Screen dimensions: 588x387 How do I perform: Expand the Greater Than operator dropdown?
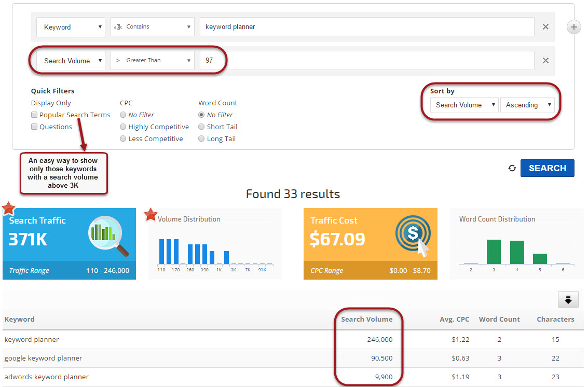click(153, 61)
